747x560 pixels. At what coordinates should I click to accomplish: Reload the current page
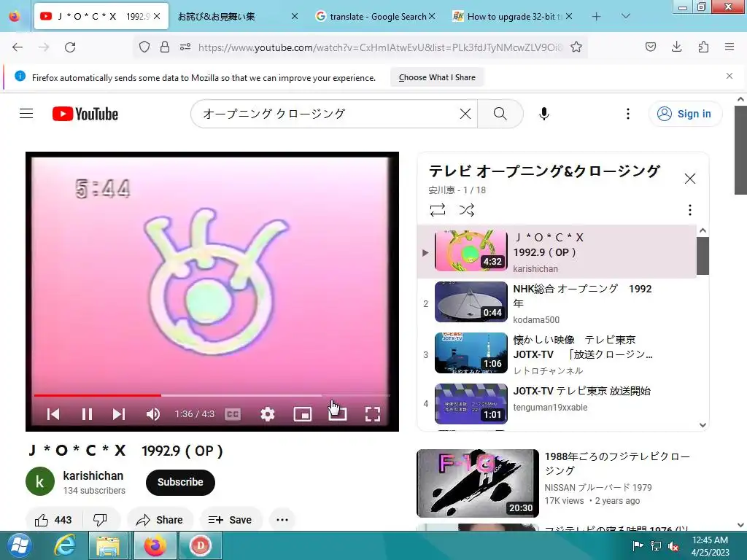[x=70, y=47]
